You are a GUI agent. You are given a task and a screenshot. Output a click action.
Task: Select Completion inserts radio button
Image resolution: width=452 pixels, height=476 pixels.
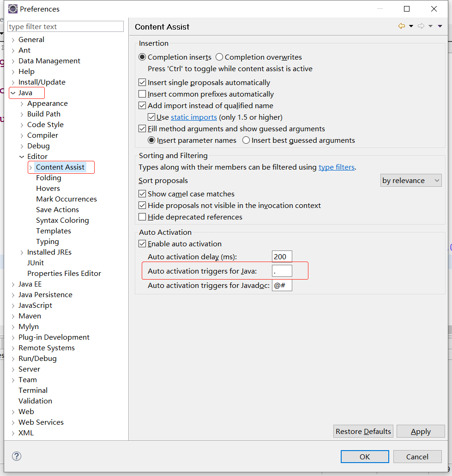(142, 57)
